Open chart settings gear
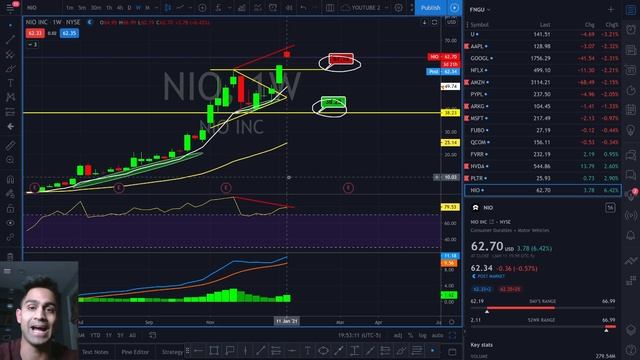This screenshot has height=360, width=640. coord(398,7)
